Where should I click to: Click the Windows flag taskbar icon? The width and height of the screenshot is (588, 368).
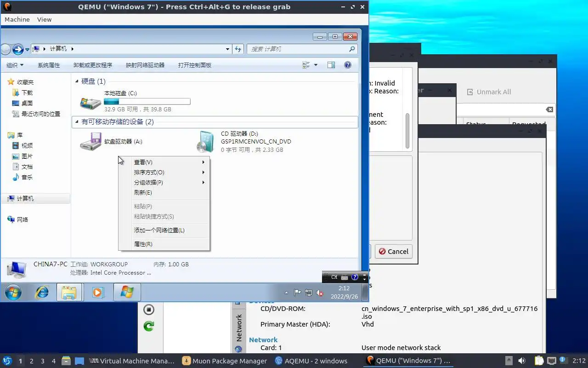coord(127,292)
